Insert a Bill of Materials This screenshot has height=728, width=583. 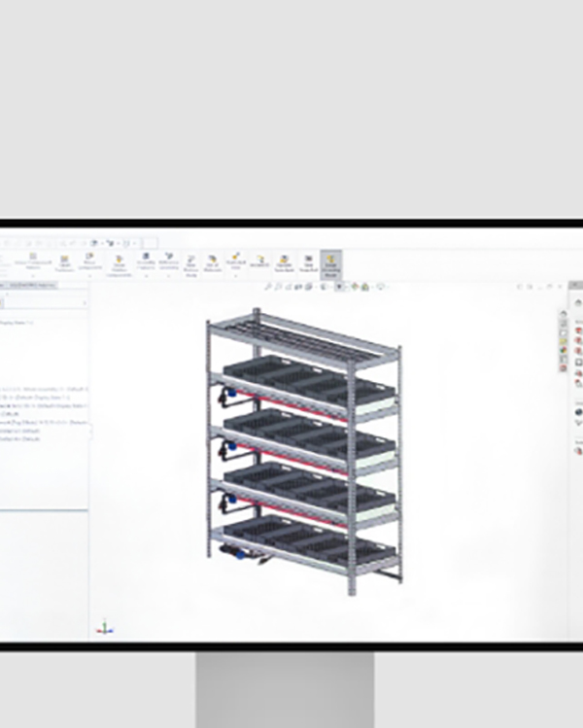[x=213, y=262]
